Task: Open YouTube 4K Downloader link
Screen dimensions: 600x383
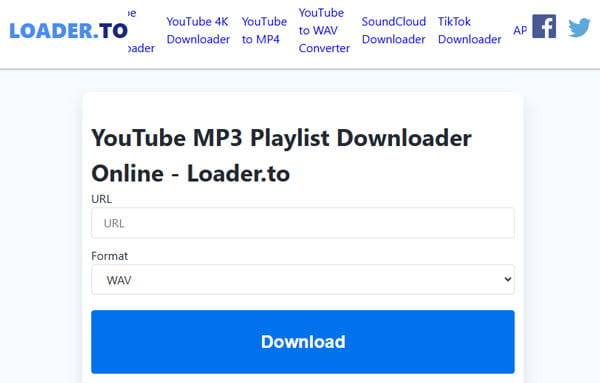Action: point(198,31)
